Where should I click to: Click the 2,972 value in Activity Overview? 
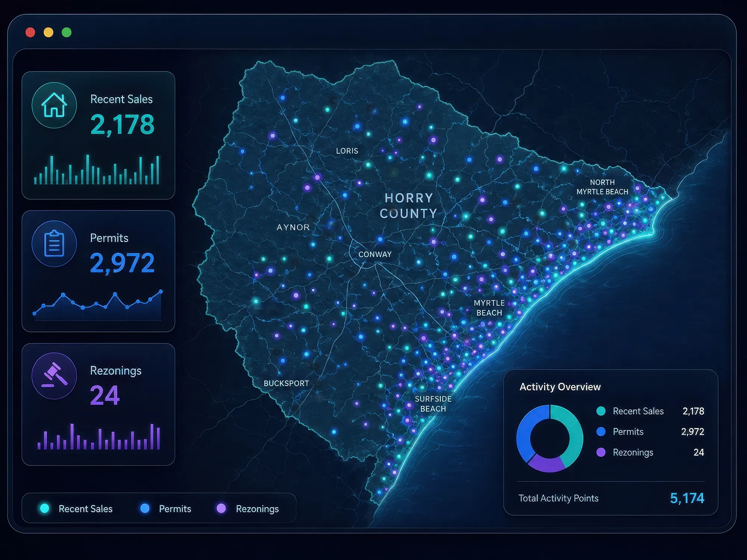692,432
